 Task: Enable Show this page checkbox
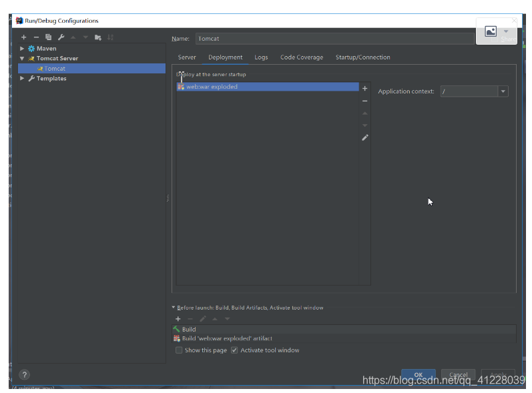[x=179, y=350]
